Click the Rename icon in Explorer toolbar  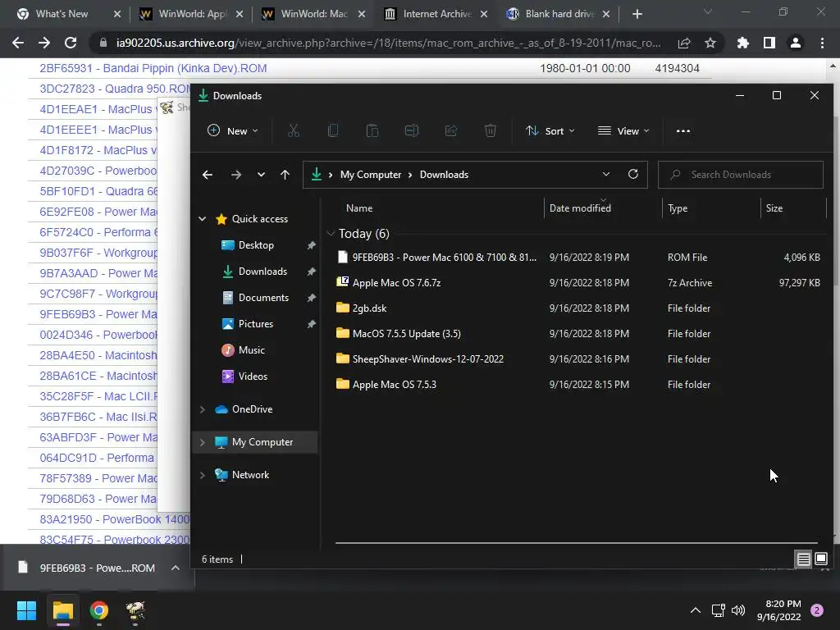pyautogui.click(x=412, y=130)
